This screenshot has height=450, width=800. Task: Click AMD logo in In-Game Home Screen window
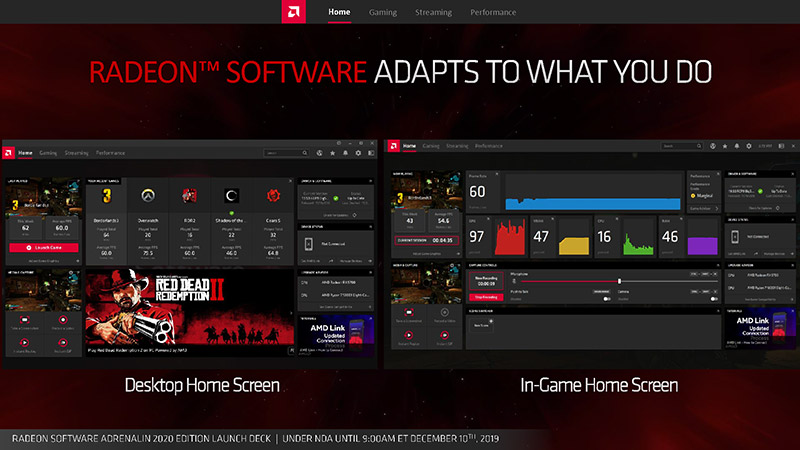pos(393,146)
